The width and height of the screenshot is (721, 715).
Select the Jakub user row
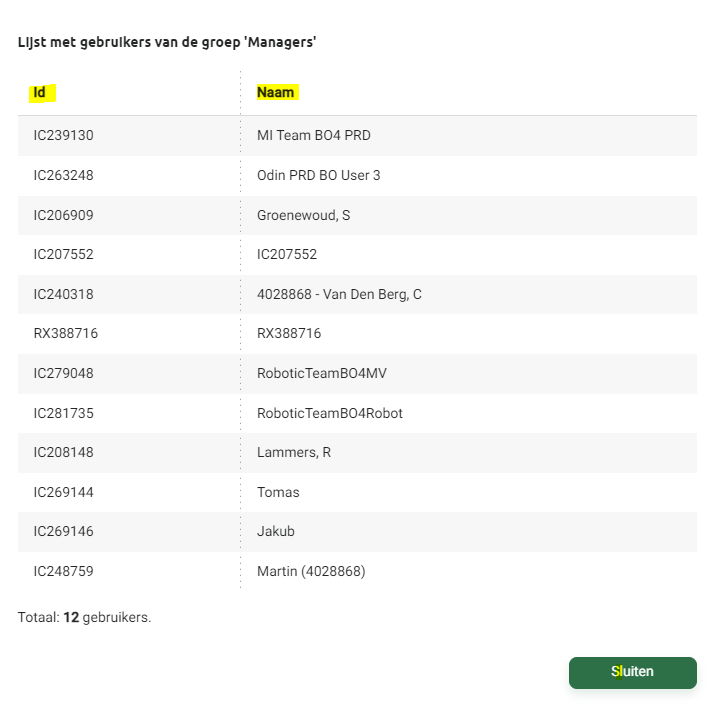(x=276, y=531)
